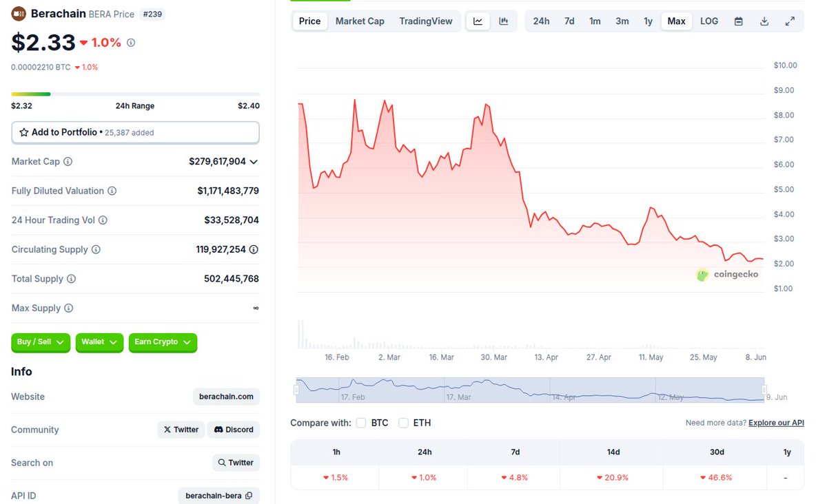Show 24 Hour Trading Vol info icon
Screen dimensions: 827x504
[103, 220]
